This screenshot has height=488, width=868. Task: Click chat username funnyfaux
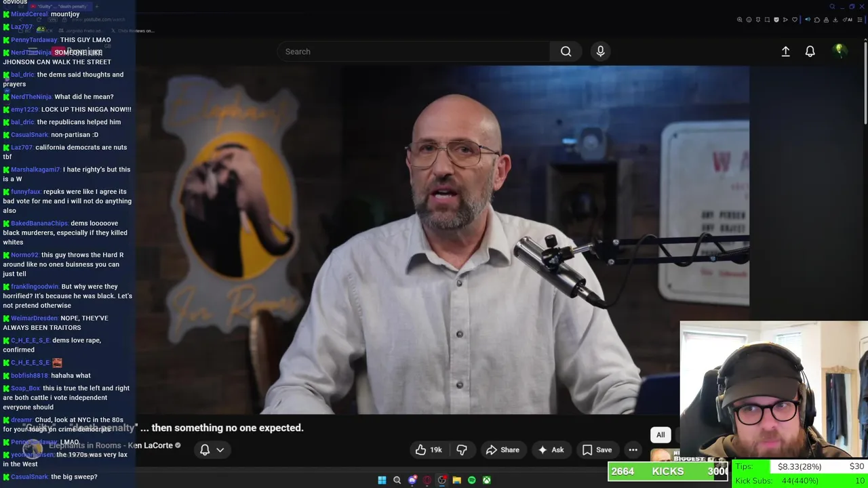pyautogui.click(x=26, y=192)
